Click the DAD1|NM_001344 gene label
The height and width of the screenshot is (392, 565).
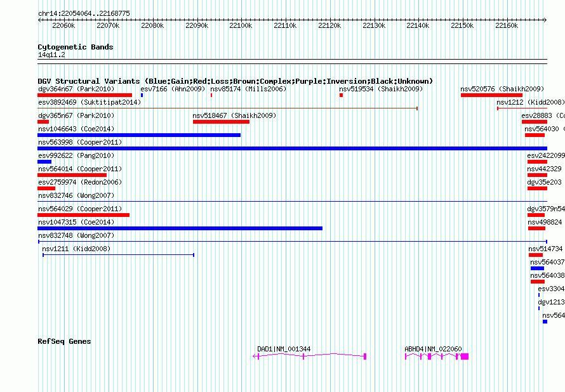[284, 349]
